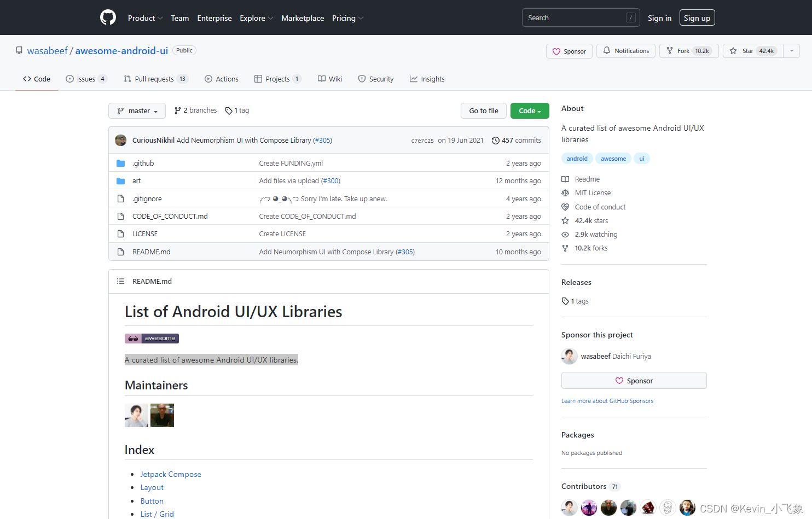Viewport: 812px width, 519px height.
Task: Click the Notifications bell button
Action: 626,51
